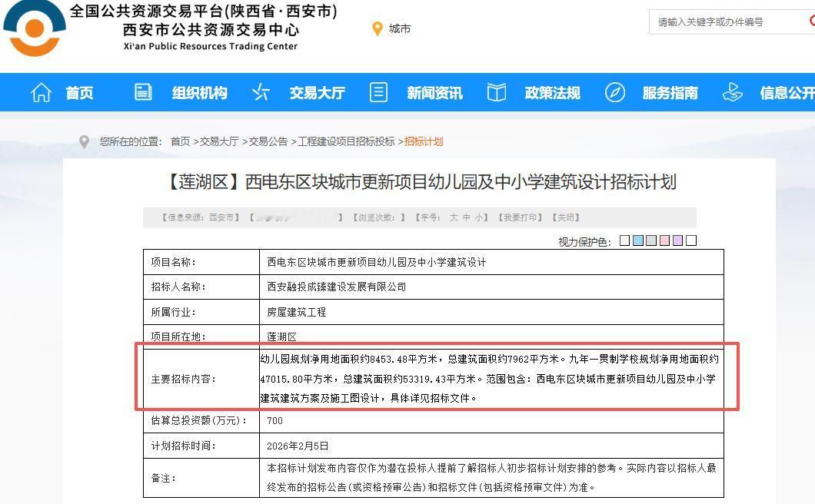Click the 信息公开 icon in navigation
The width and height of the screenshot is (815, 504).
[x=733, y=91]
